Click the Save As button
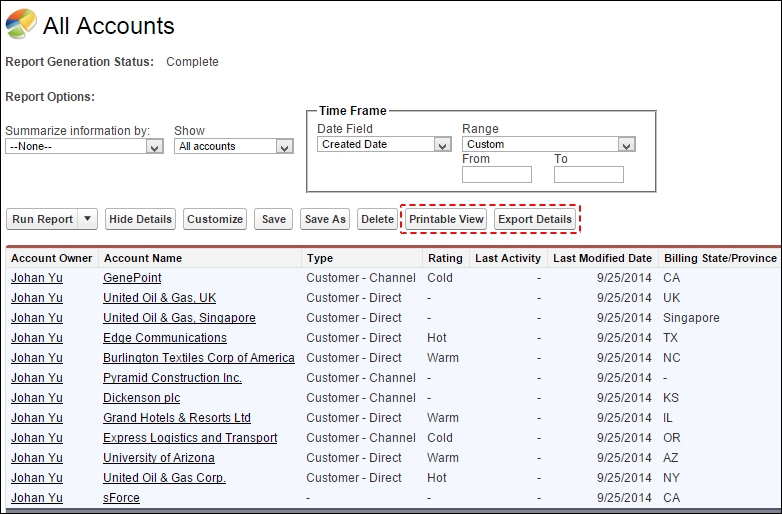The image size is (782, 514). coord(325,219)
